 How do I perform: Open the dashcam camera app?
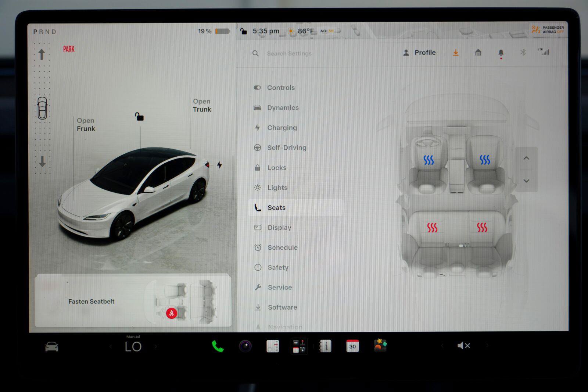tap(245, 346)
